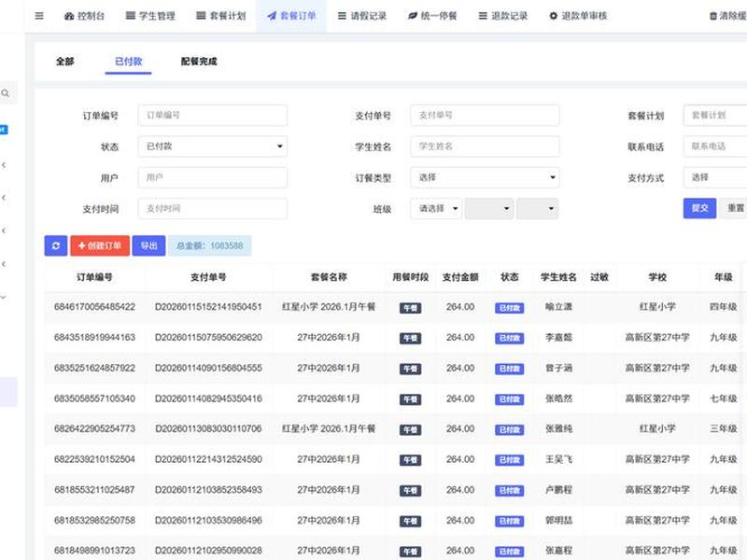Click order number 6818553211025487
This screenshot has width=747, height=560.
click(x=94, y=489)
